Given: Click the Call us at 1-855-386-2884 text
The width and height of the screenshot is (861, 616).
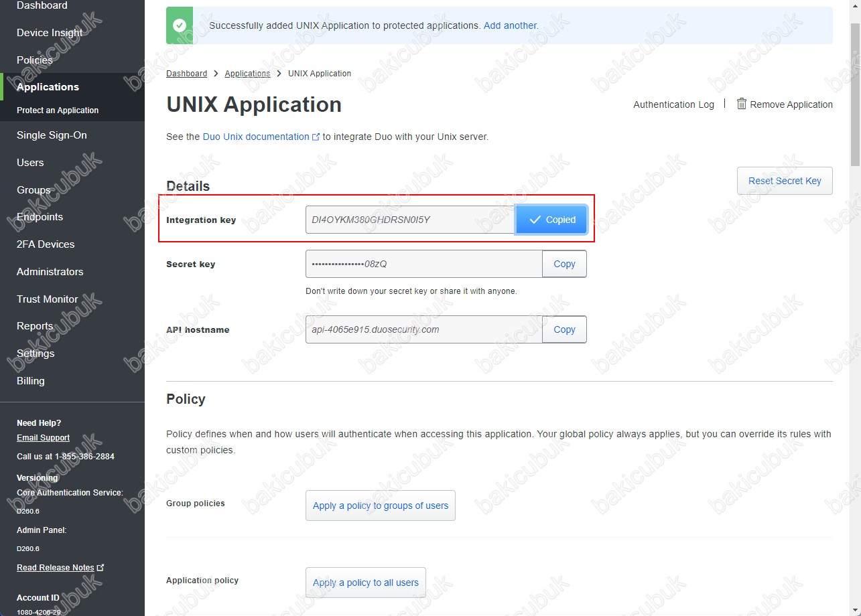Looking at the screenshot, I should [66, 457].
